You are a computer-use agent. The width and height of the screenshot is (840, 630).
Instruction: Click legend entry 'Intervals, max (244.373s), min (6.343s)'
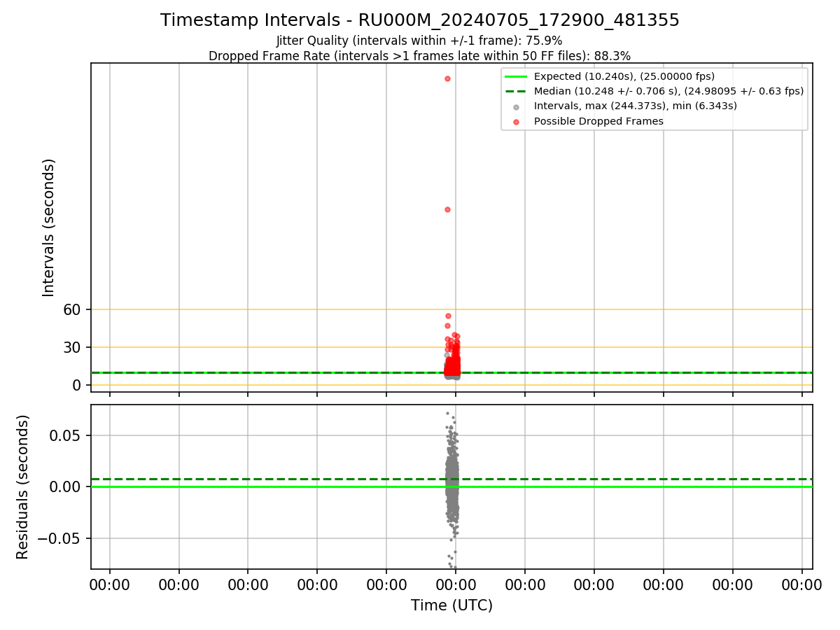click(636, 106)
